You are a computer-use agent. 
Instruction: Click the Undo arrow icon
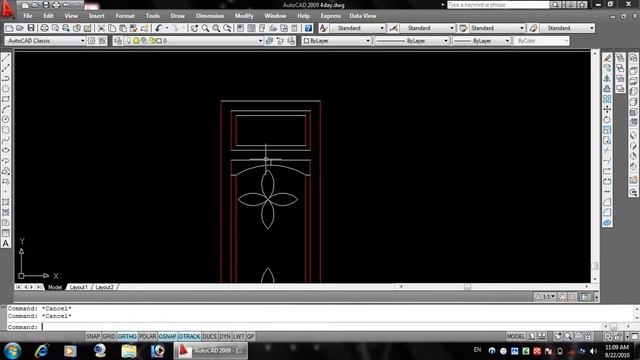click(158, 28)
